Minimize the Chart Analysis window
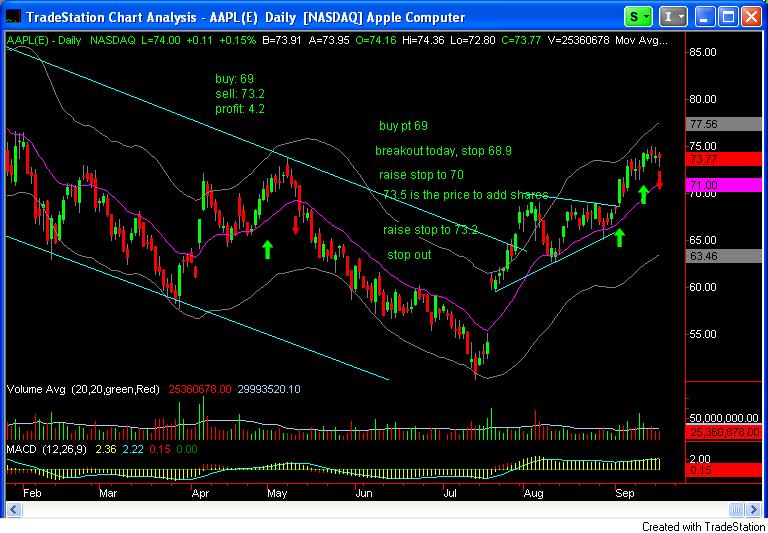Image resolution: width=768 pixels, height=533 pixels. pyautogui.click(x=705, y=17)
